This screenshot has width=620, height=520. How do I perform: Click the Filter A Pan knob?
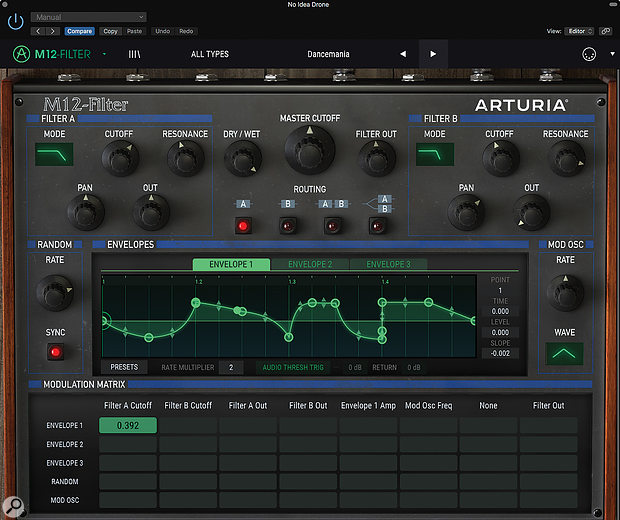pos(85,213)
